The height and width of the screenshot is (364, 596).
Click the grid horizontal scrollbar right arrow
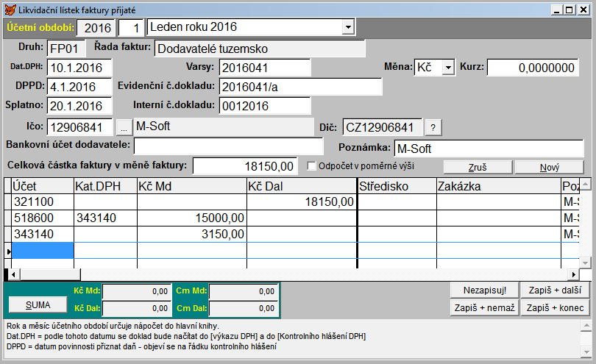coord(574,274)
